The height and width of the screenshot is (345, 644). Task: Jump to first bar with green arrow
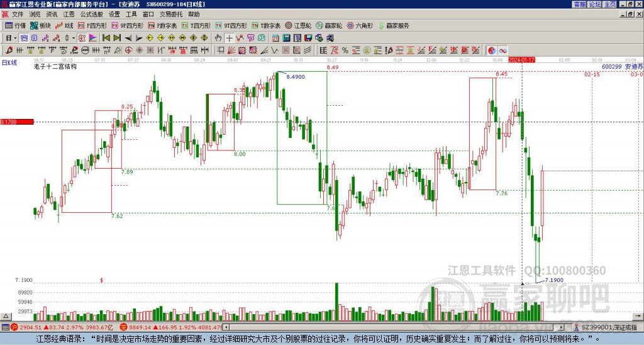[x=106, y=38]
